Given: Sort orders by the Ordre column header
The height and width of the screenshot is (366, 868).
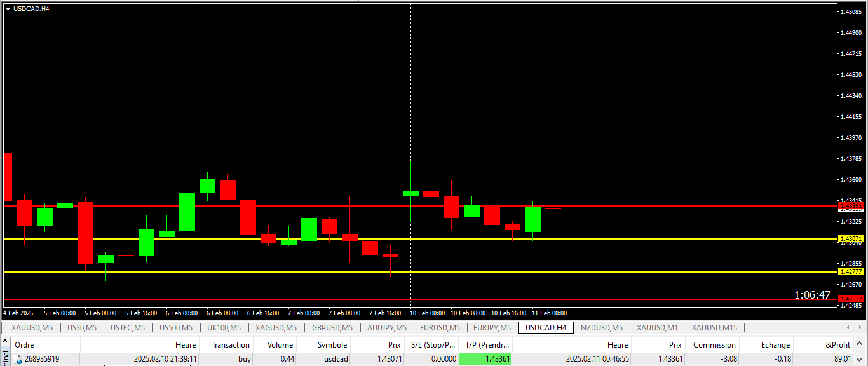Looking at the screenshot, I should click(24, 345).
